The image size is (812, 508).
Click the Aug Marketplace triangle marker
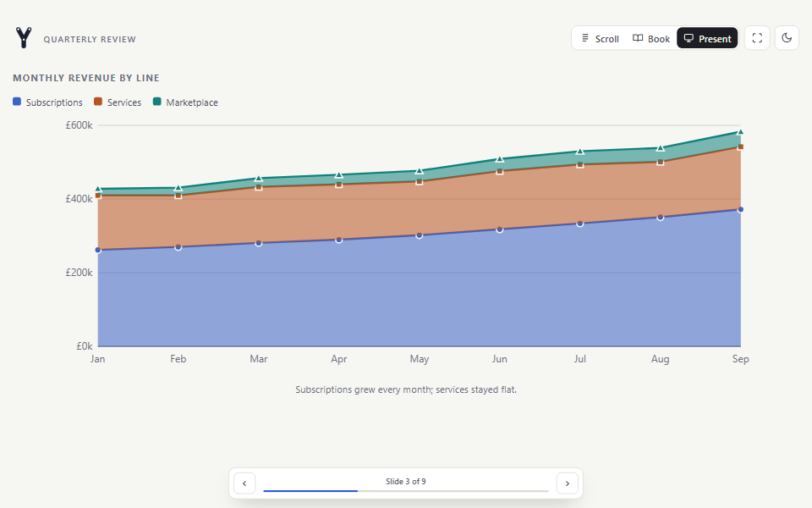coord(661,147)
